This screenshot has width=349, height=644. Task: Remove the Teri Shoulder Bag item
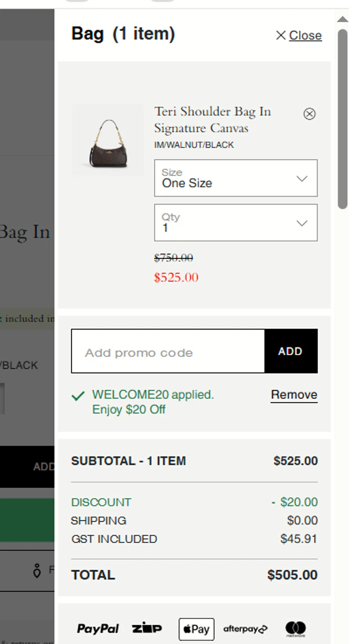(309, 114)
